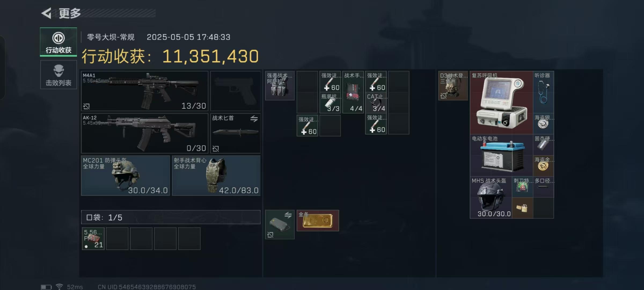Click the 电动车电池 battery item
The image size is (644, 290).
click(x=501, y=155)
